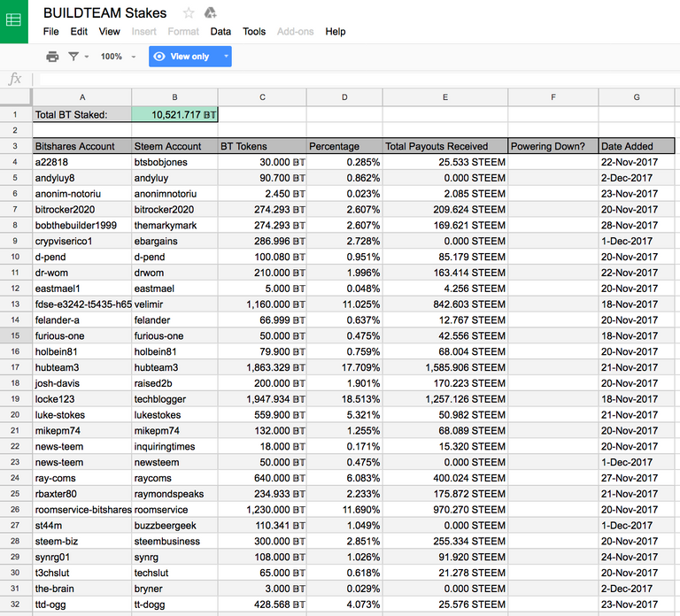680x616 pixels.
Task: Click the filter funnel icon
Action: (73, 57)
